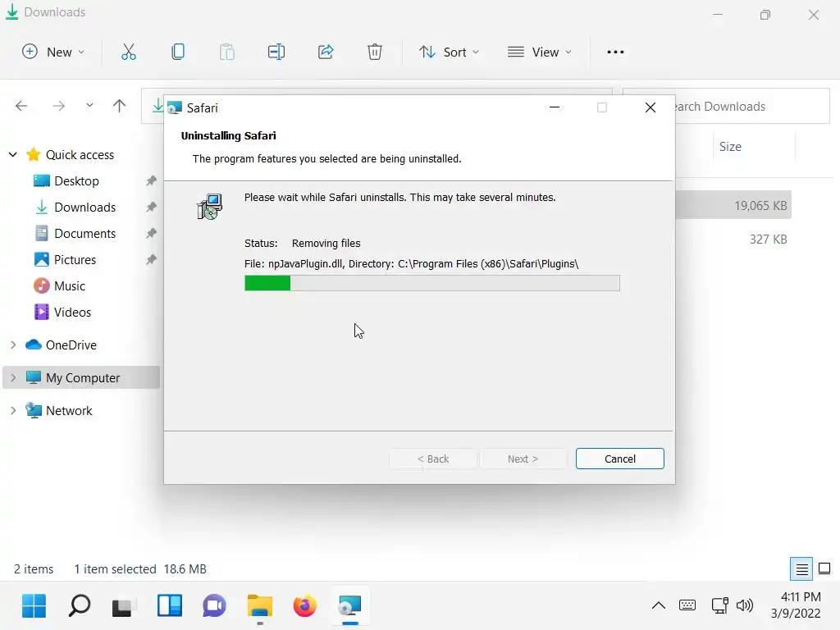Select Documents in the sidebar
This screenshot has height=630, width=840.
coord(84,234)
